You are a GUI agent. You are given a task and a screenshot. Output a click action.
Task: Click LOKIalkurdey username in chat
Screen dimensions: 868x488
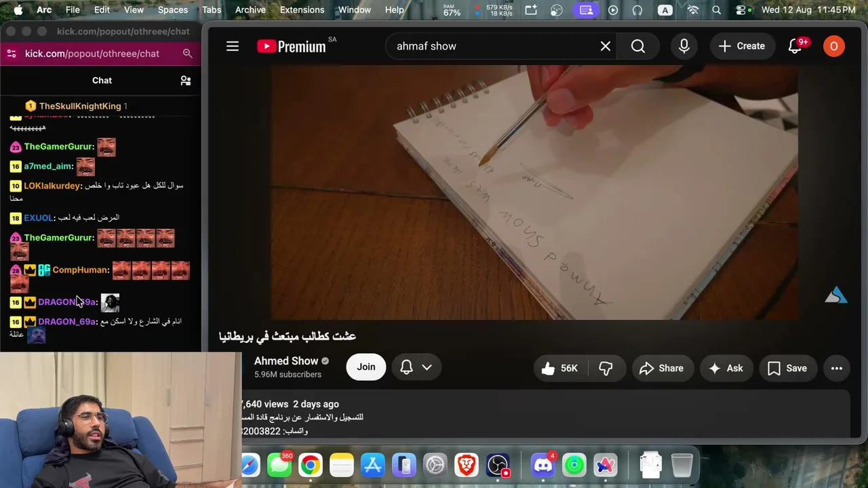pos(53,186)
